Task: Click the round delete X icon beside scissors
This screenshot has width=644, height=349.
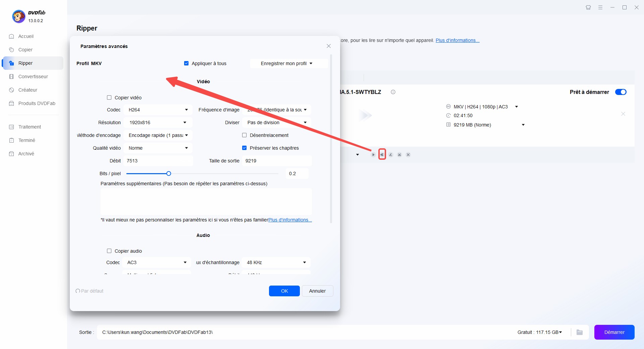Action: coord(408,155)
